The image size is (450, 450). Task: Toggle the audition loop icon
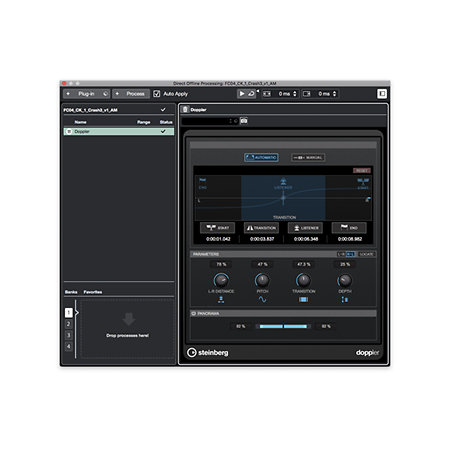click(x=251, y=94)
